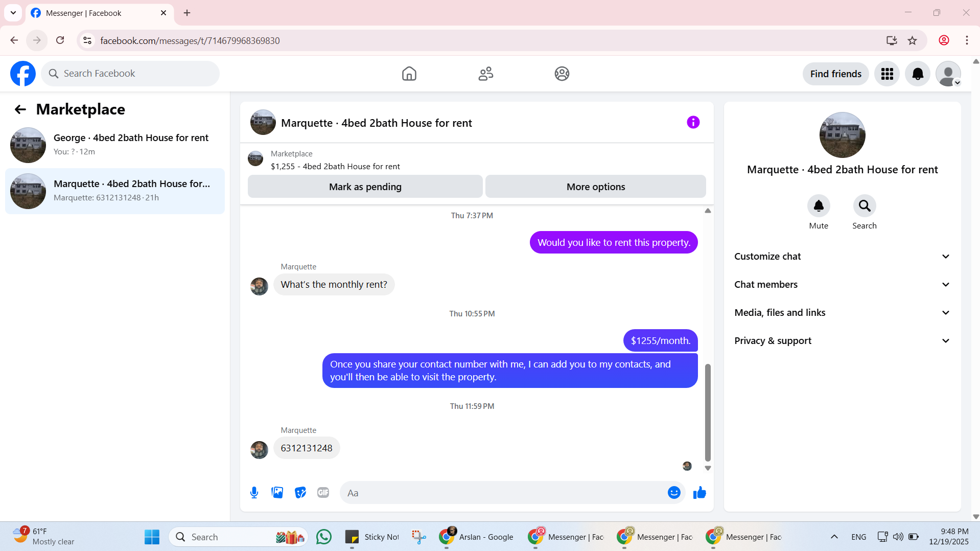This screenshot has width=980, height=551.
Task: Click the "What's the monthly rent?" message
Action: pos(334,285)
